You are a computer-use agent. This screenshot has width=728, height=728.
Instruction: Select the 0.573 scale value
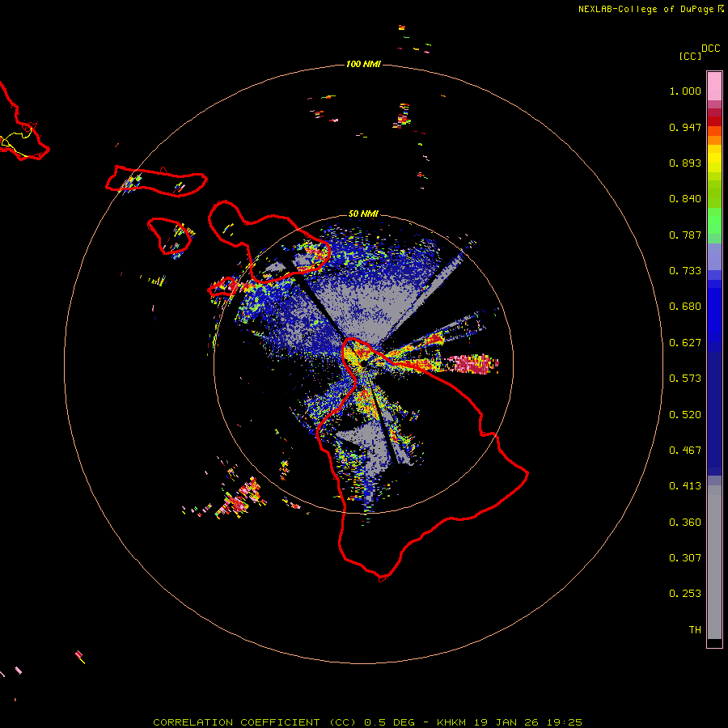pos(685,379)
